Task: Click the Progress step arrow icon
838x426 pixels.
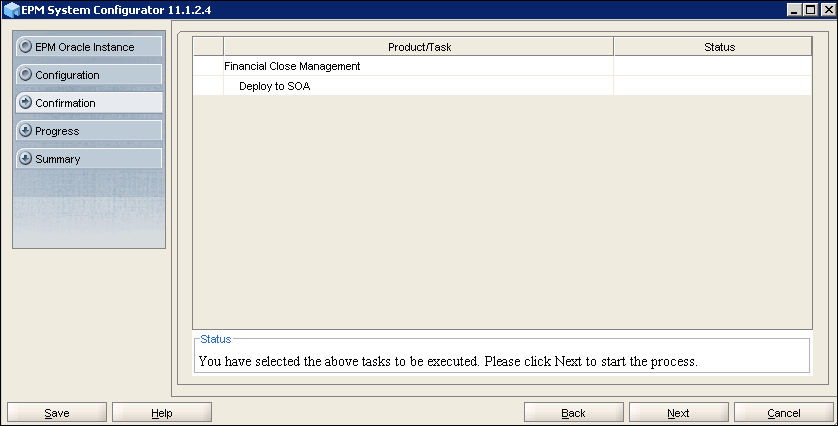Action: point(26,131)
